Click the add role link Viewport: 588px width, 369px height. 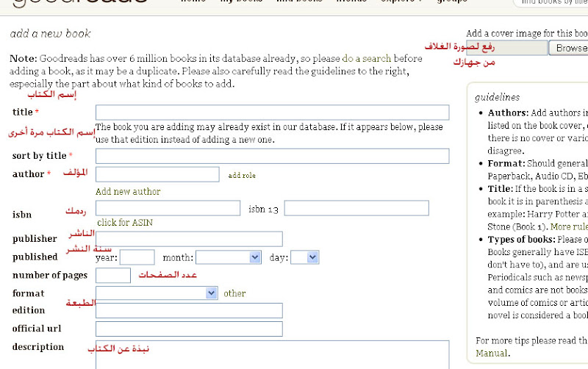(x=242, y=176)
